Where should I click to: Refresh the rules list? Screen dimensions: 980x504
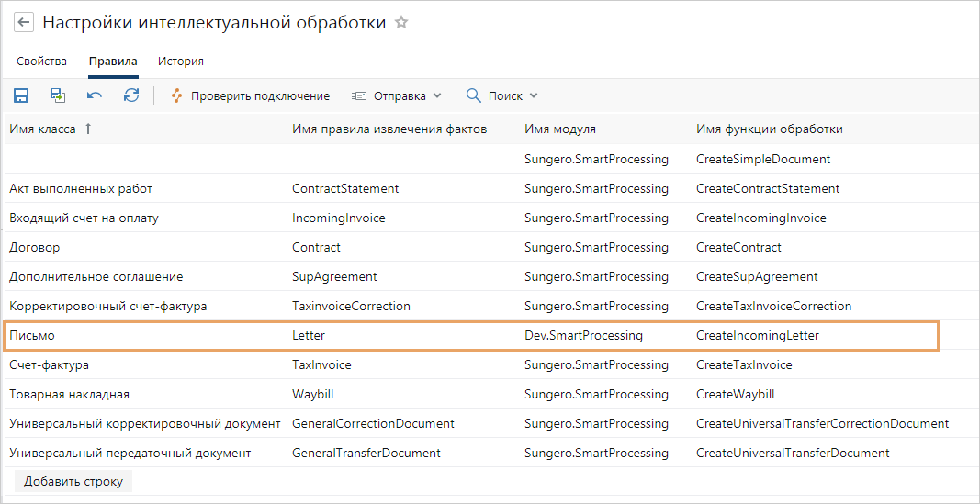[x=131, y=95]
